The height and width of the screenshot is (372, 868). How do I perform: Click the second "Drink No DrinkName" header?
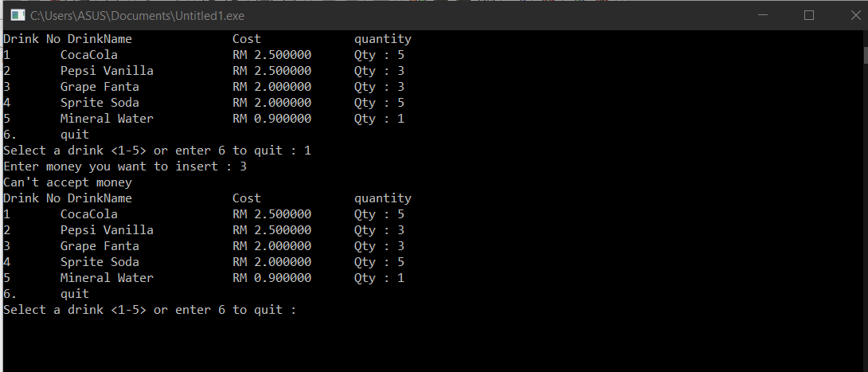68,198
